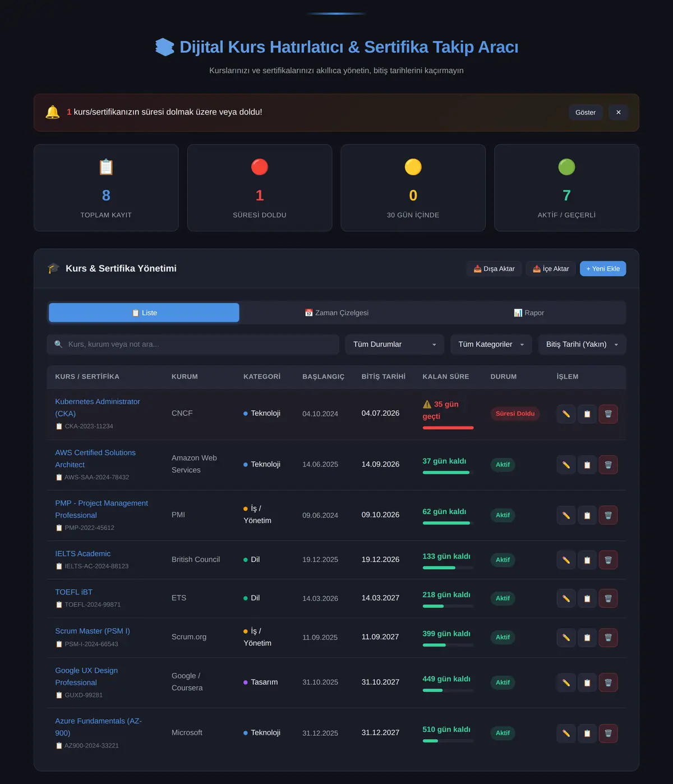Delete the AWS Certified Solutions Architect row
The height and width of the screenshot is (784, 673).
point(608,465)
